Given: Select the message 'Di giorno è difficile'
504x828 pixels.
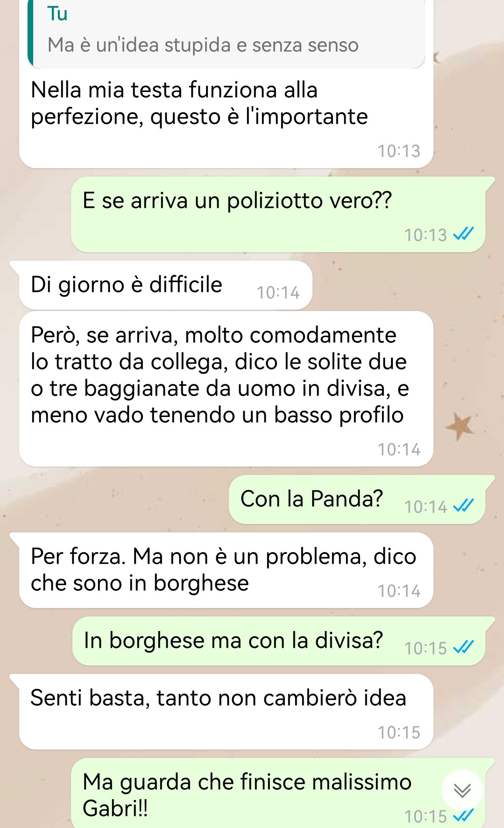Looking at the screenshot, I should pyautogui.click(x=165, y=285).
